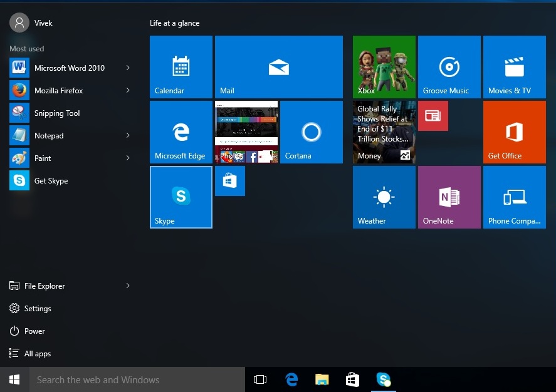556x392 pixels.
Task: Open the small red News tile
Action: pyautogui.click(x=433, y=116)
